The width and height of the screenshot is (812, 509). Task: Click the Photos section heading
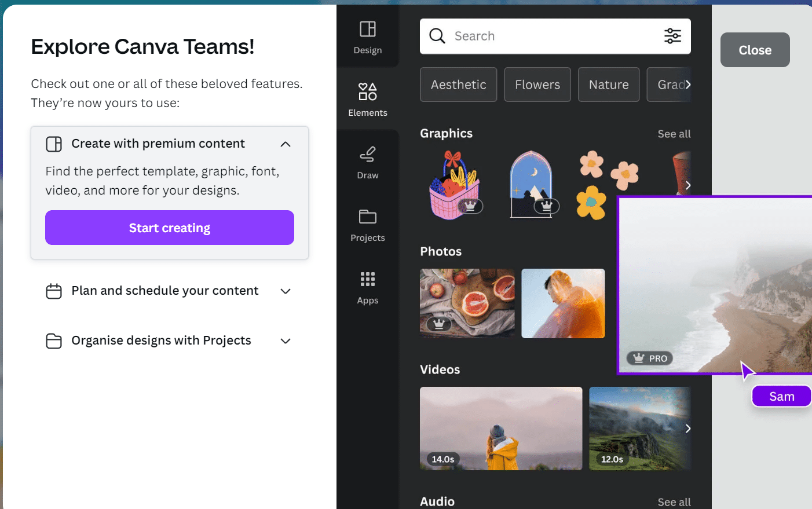[441, 251]
